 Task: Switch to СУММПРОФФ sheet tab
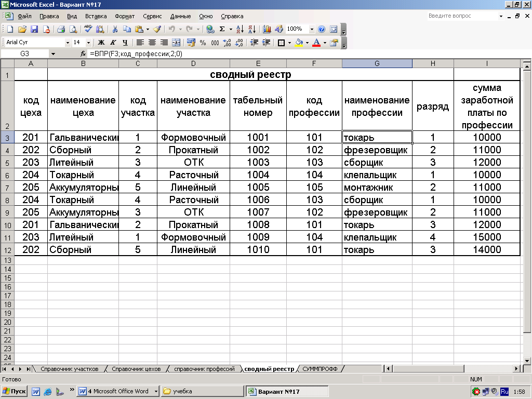(x=320, y=369)
